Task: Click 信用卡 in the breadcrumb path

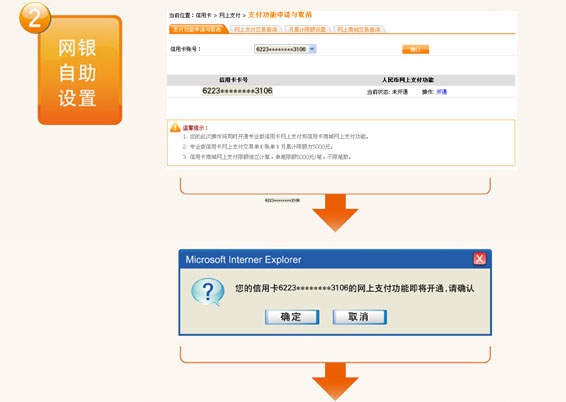Action: pos(204,16)
